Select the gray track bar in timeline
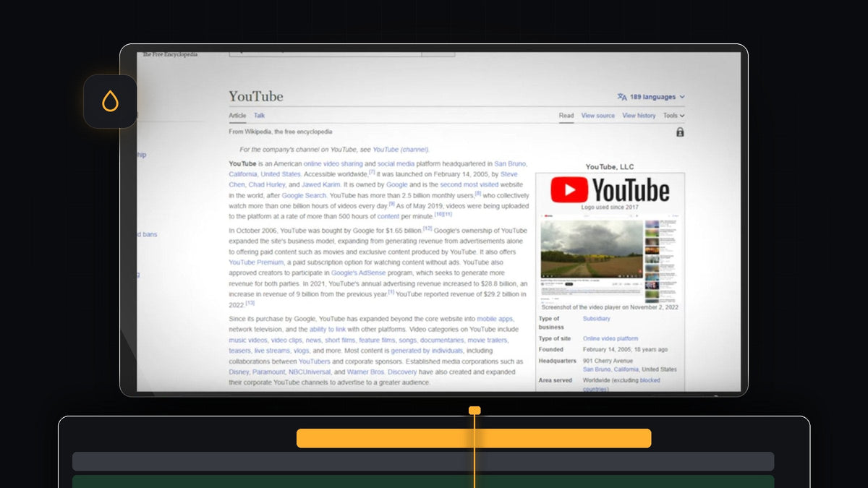Screen dimensions: 868x488 [423, 461]
